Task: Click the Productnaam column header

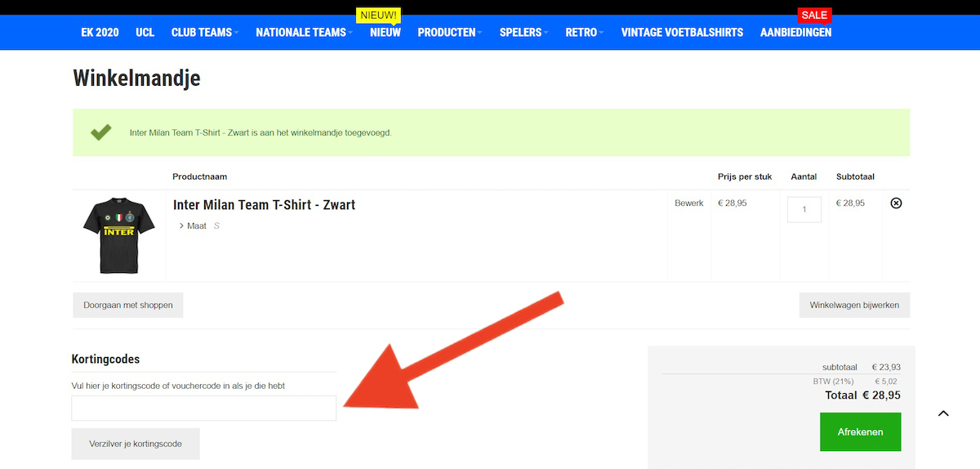Action: click(199, 176)
